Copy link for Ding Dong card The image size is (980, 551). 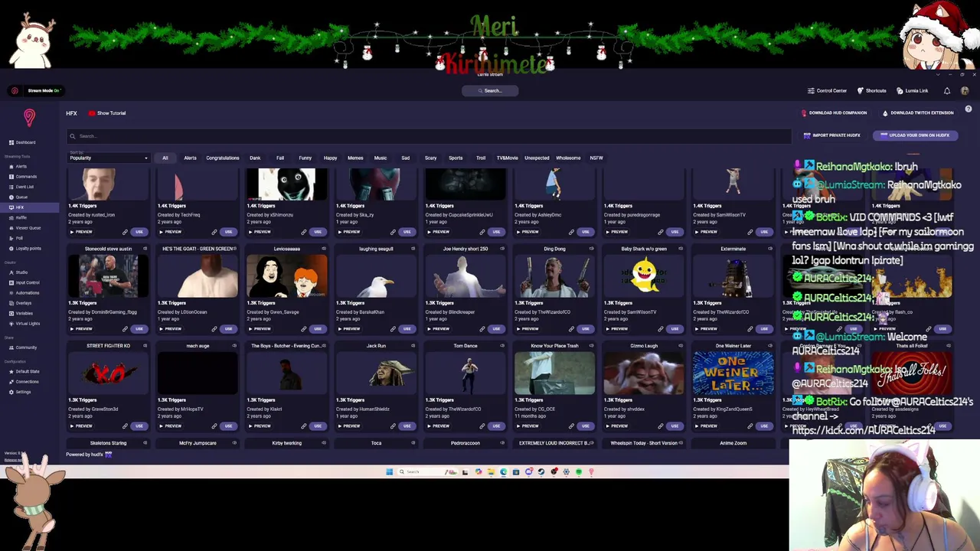571,329
